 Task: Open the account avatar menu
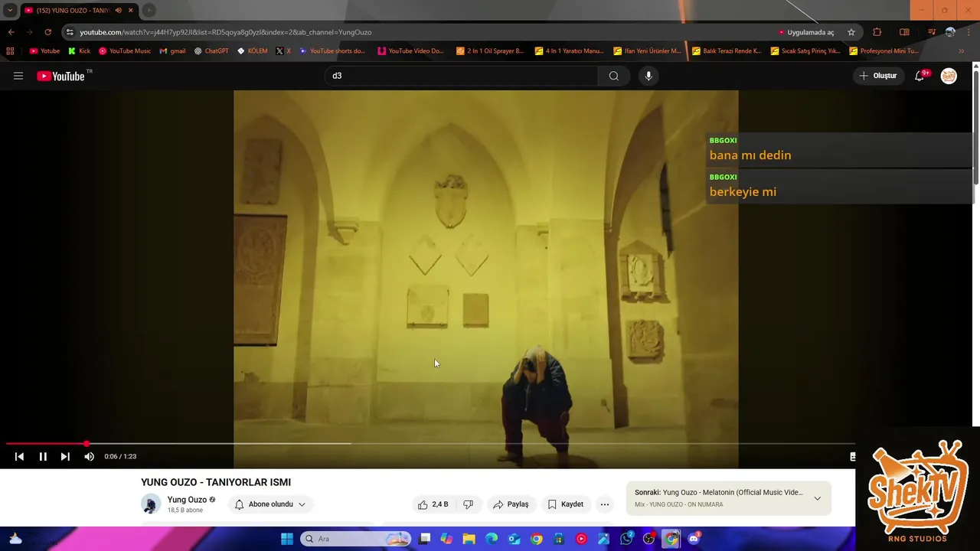(x=949, y=76)
